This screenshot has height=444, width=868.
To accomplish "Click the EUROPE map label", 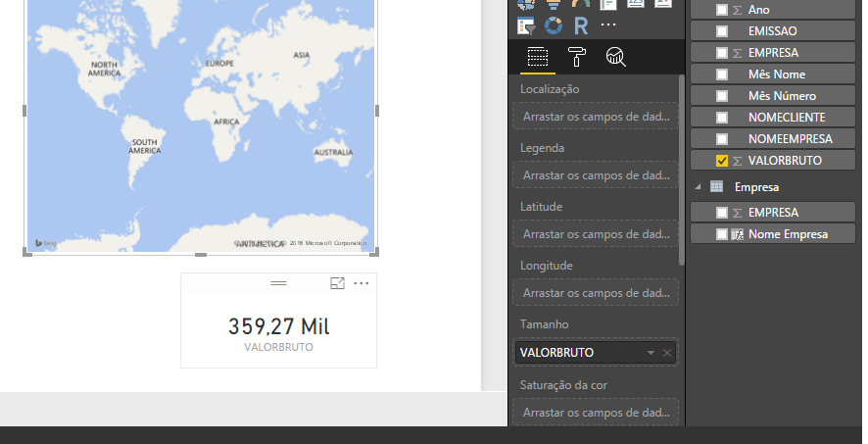I will pos(219,64).
